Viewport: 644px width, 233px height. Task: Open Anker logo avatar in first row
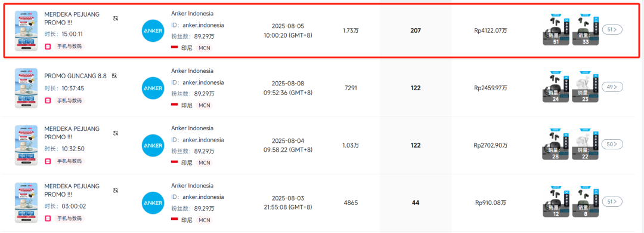click(153, 30)
